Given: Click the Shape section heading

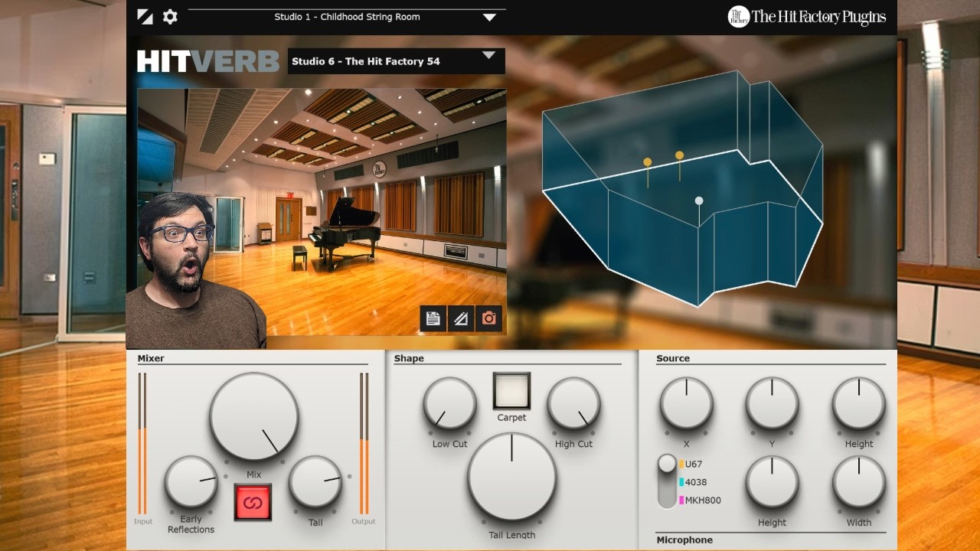Looking at the screenshot, I should (x=409, y=358).
